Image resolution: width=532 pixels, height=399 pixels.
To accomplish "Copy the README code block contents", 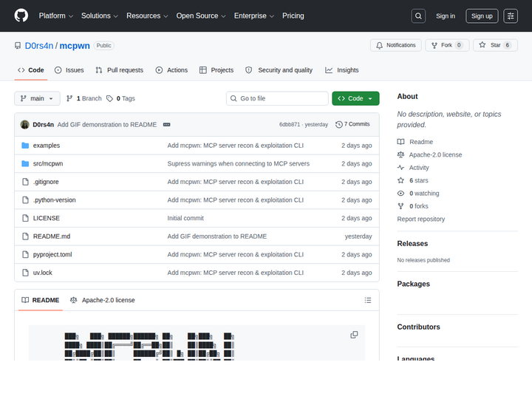I will pos(354,335).
